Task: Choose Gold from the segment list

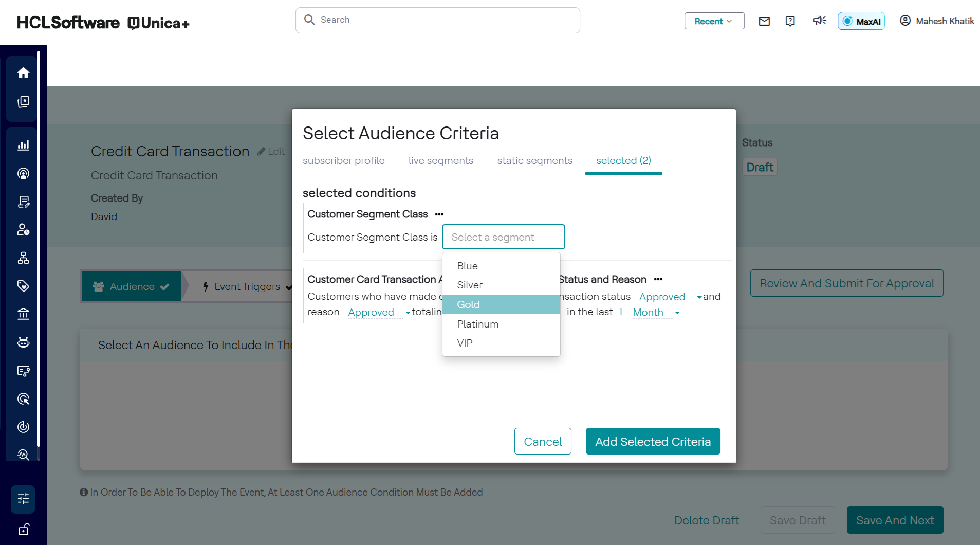Action: pos(501,304)
